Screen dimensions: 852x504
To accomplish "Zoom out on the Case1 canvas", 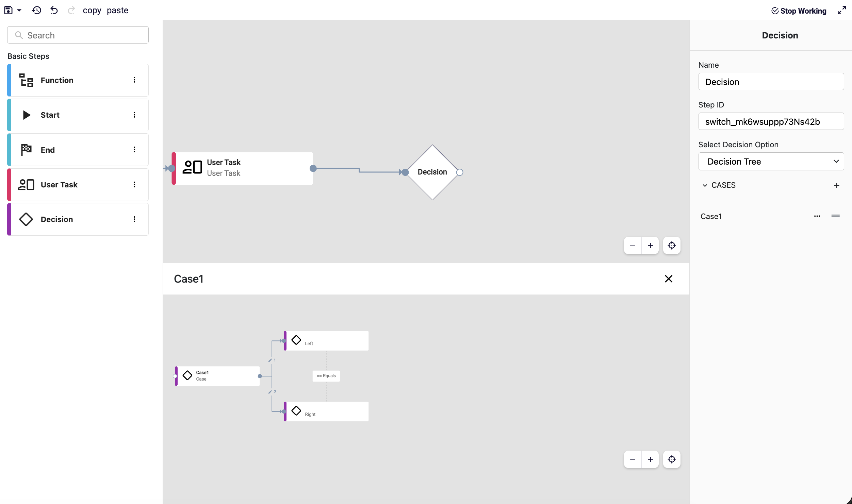I will (x=633, y=459).
